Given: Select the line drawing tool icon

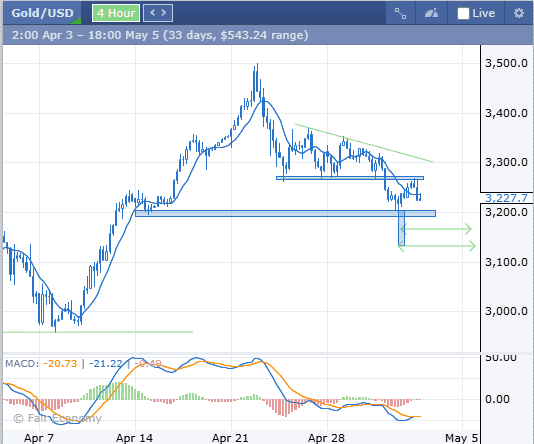Looking at the screenshot, I should [x=400, y=13].
